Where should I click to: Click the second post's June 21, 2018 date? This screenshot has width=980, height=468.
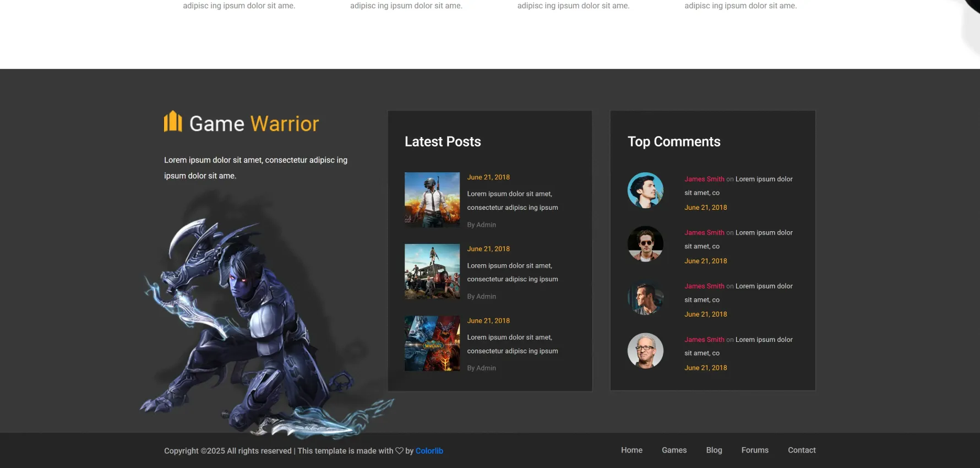coord(488,249)
